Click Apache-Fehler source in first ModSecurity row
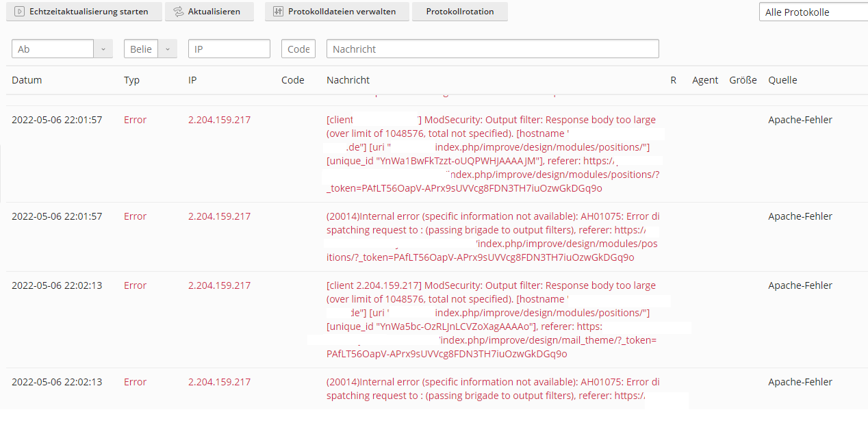868x423 pixels. click(x=800, y=120)
